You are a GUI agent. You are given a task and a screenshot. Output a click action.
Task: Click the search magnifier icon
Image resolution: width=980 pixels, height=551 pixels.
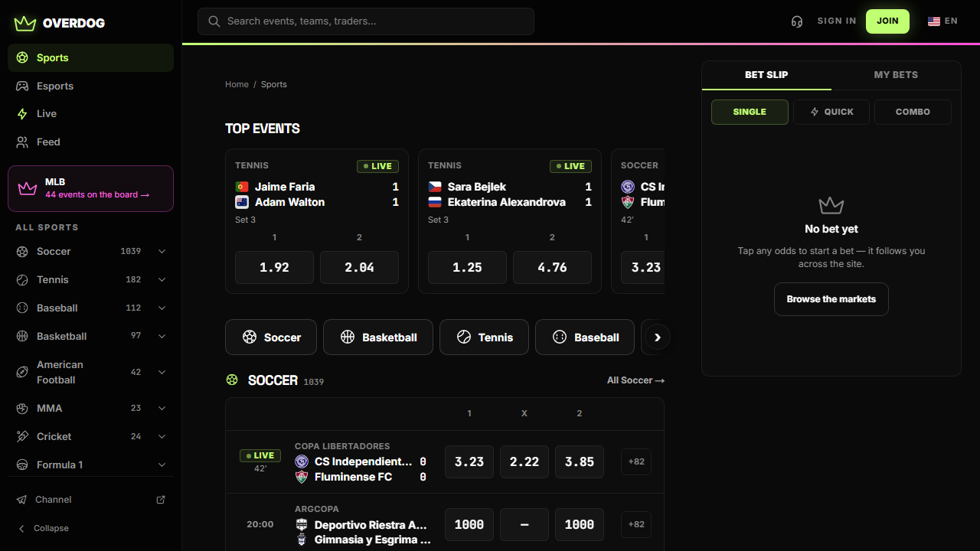214,21
